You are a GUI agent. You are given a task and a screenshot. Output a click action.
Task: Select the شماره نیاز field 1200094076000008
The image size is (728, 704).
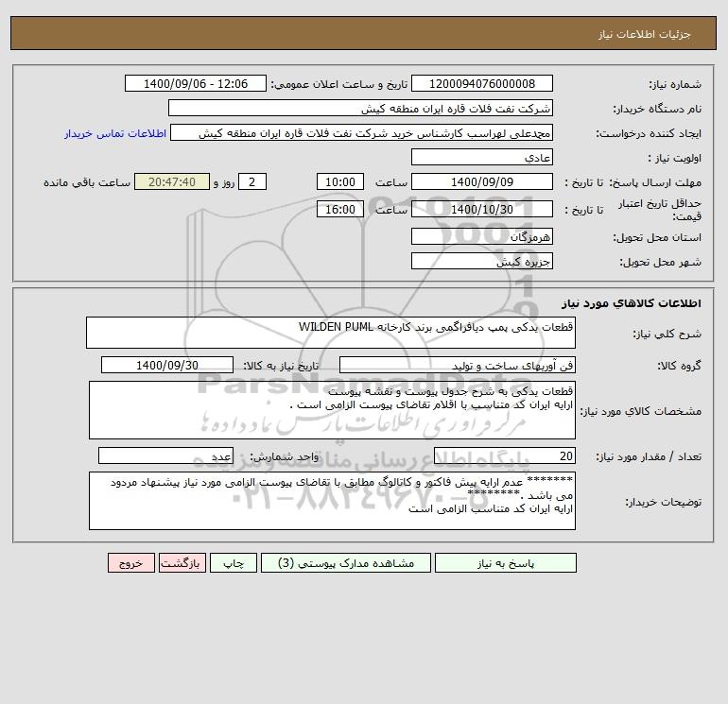point(482,83)
